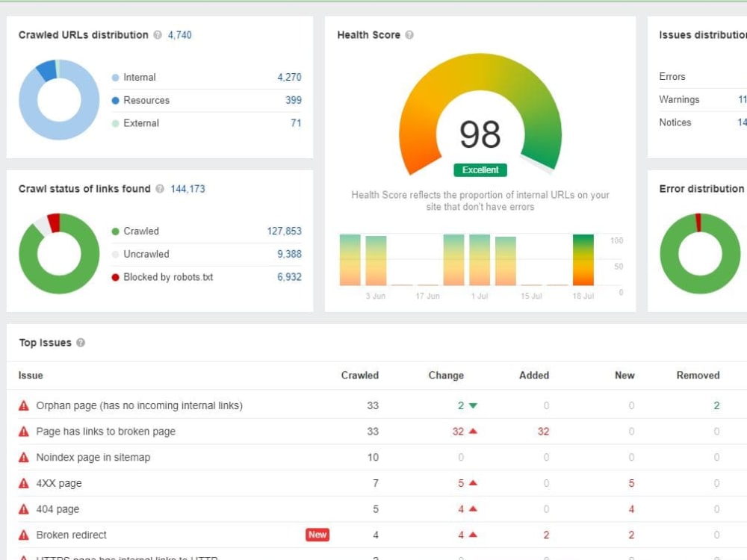Open the 71 External URLs count
The width and height of the screenshot is (747, 560).
pyautogui.click(x=296, y=123)
